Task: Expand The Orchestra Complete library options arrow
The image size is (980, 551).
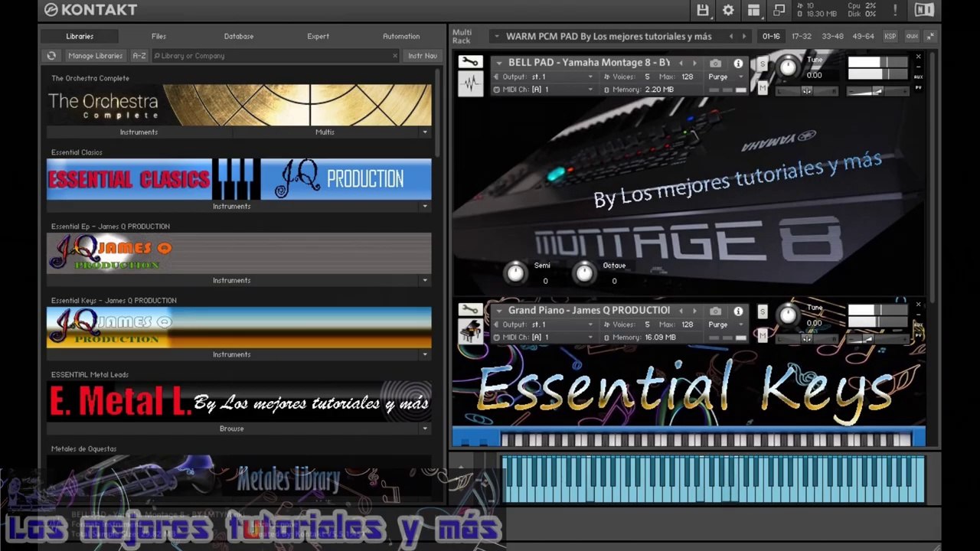Action: [425, 132]
